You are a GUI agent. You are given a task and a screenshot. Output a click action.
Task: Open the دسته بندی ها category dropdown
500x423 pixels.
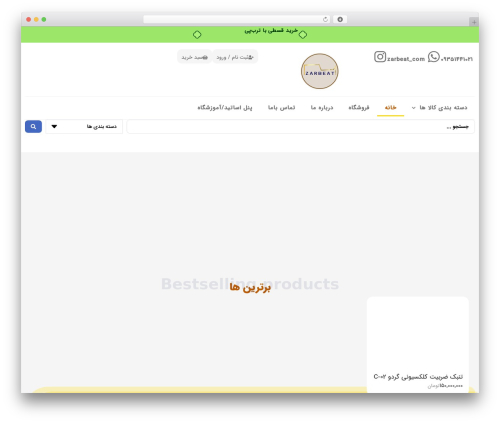(x=84, y=127)
